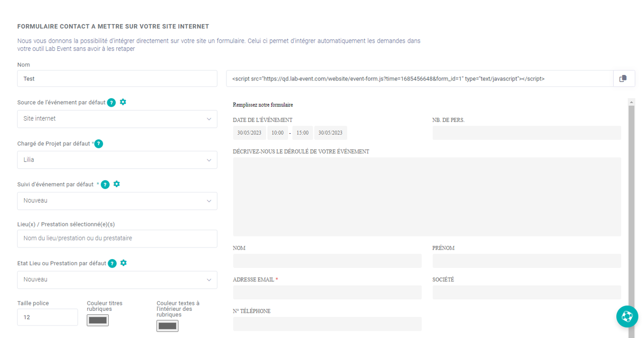644x338 pixels.
Task: Click the event end date field
Action: pos(331,133)
